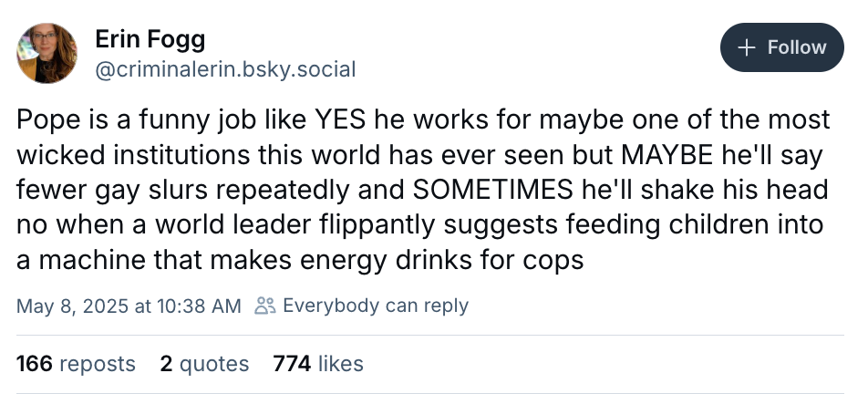Click the @criminalerin.bsky.social handle
The height and width of the screenshot is (394, 868).
(x=225, y=69)
